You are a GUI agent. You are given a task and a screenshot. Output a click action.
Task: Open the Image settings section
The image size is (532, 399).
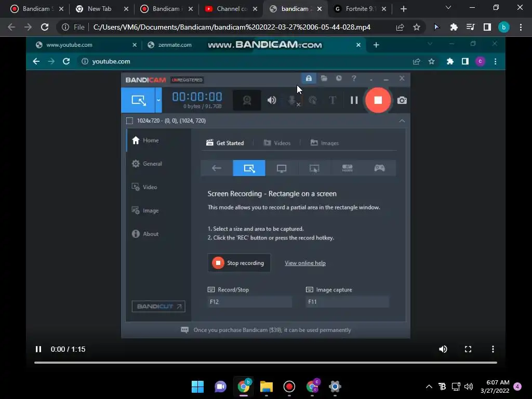pyautogui.click(x=145, y=210)
